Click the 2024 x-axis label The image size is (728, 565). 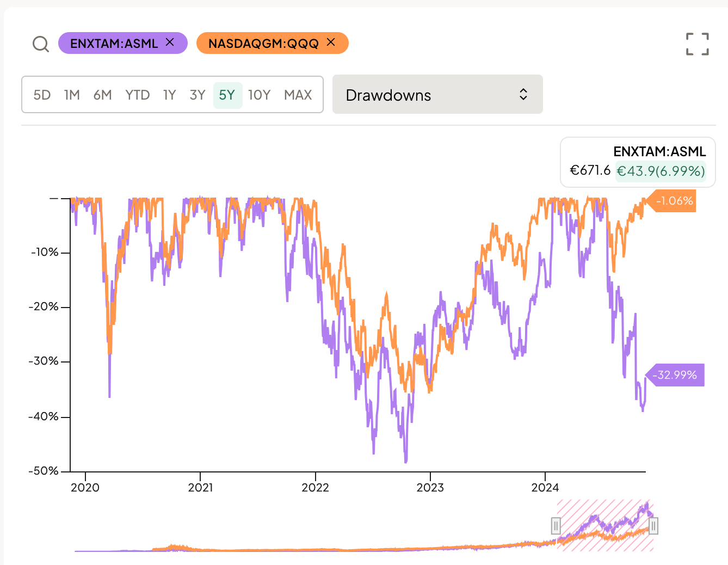pyautogui.click(x=545, y=487)
